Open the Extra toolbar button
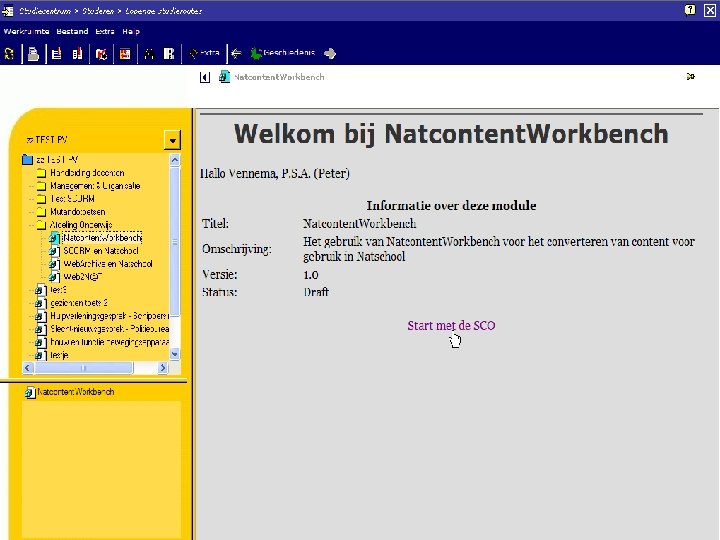This screenshot has height=540, width=720. (x=204, y=53)
